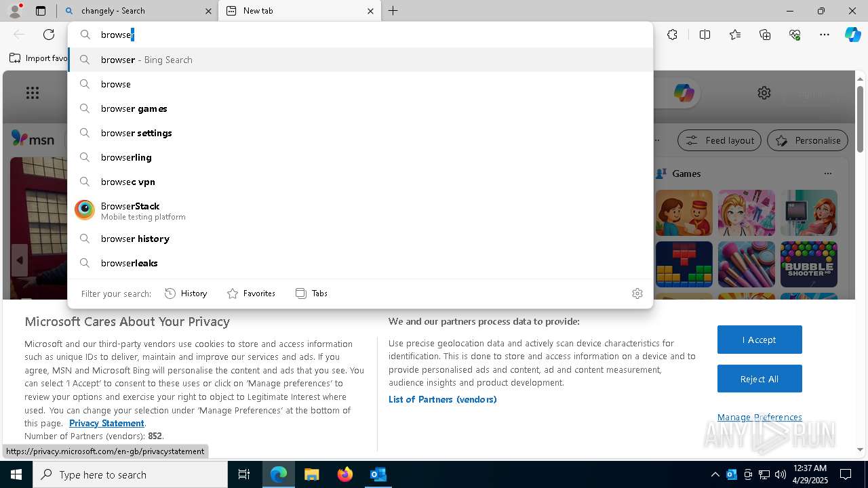The height and width of the screenshot is (488, 868).
Task: Open the taskbar clock showing 12:37 AM
Action: [x=810, y=474]
